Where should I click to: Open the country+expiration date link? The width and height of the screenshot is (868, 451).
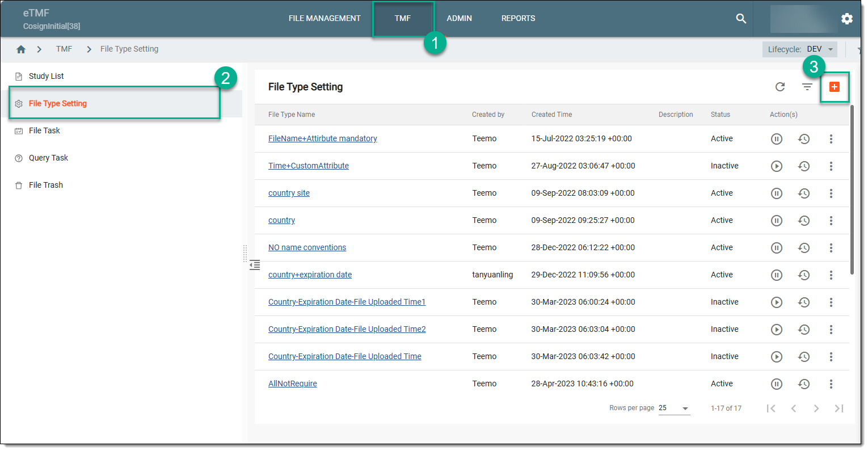pyautogui.click(x=310, y=275)
